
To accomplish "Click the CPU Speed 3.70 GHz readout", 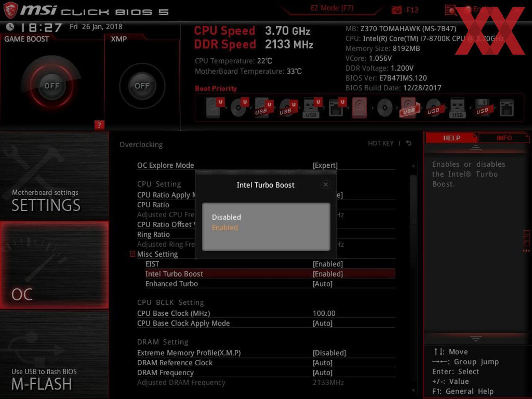I will point(252,31).
